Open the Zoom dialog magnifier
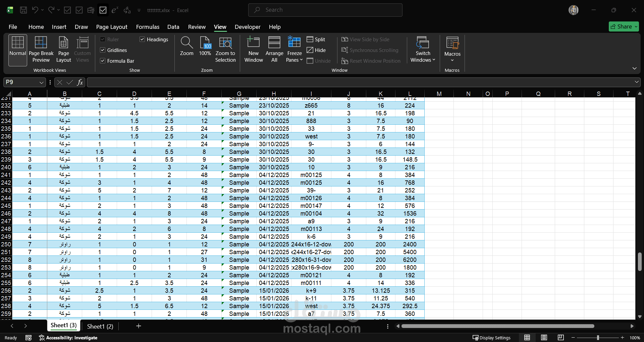This screenshot has height=342, width=644. click(186, 47)
